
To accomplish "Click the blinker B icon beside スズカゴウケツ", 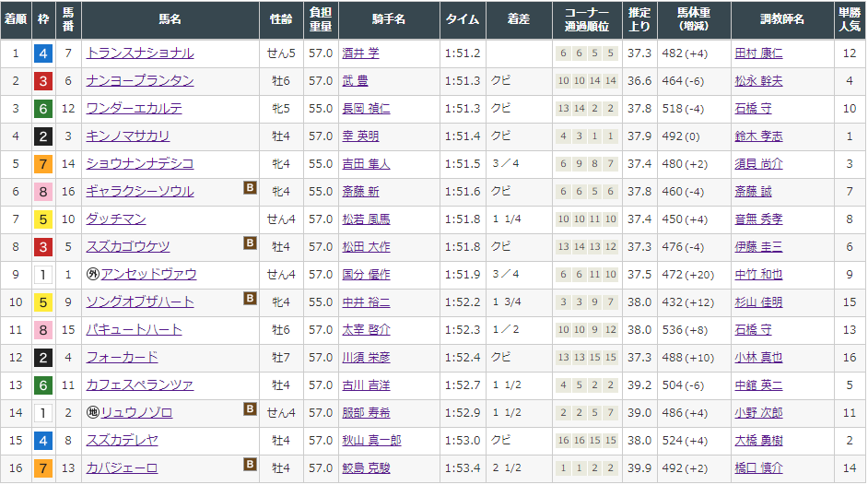I will [x=251, y=243].
